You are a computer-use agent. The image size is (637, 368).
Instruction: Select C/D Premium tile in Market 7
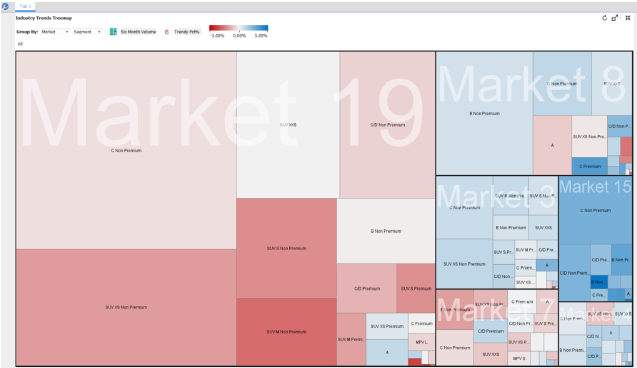tap(491, 331)
